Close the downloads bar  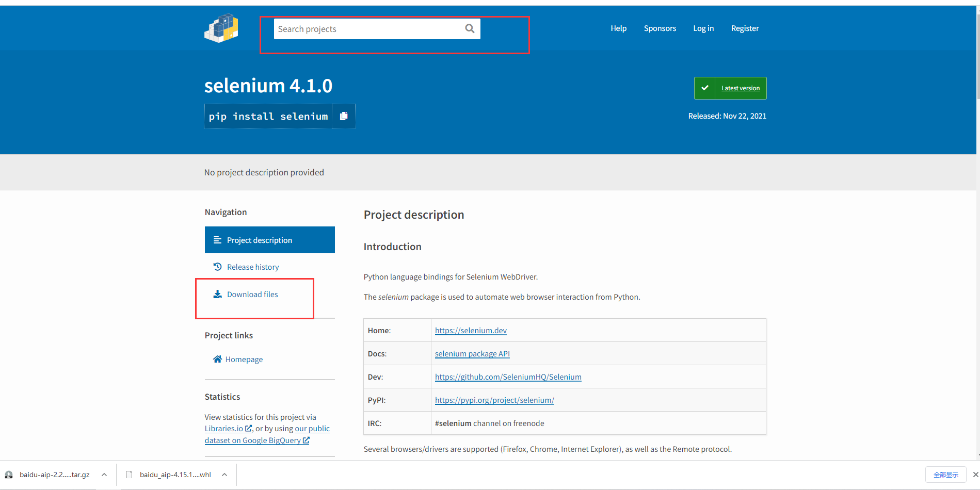[975, 475]
